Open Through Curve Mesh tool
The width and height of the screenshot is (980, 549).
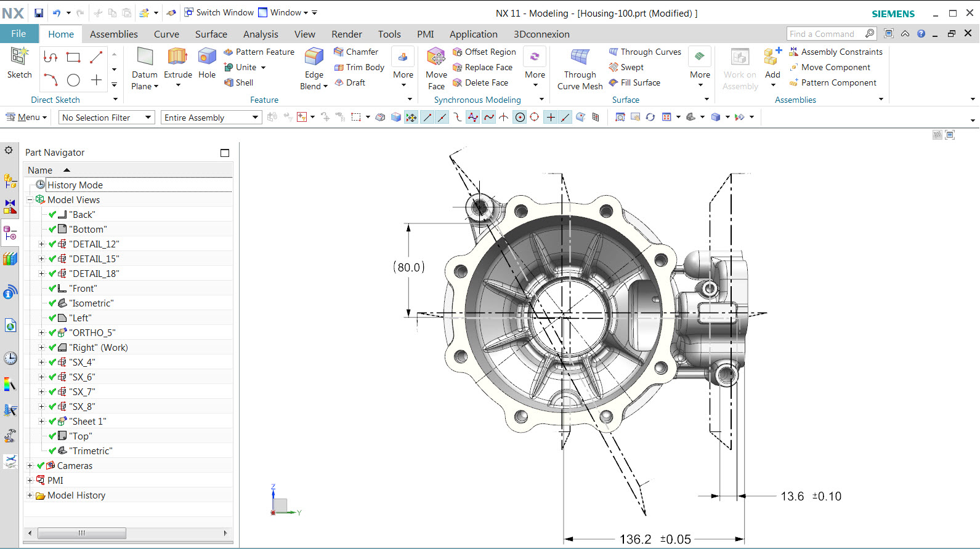pyautogui.click(x=580, y=58)
